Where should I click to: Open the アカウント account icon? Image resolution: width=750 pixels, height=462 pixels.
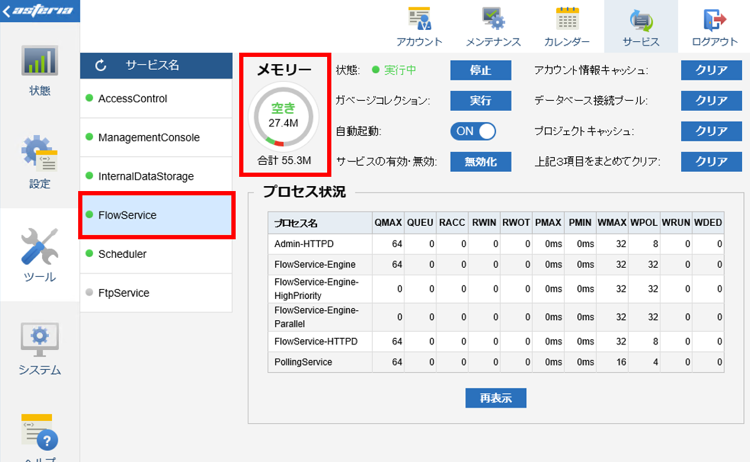tap(419, 19)
